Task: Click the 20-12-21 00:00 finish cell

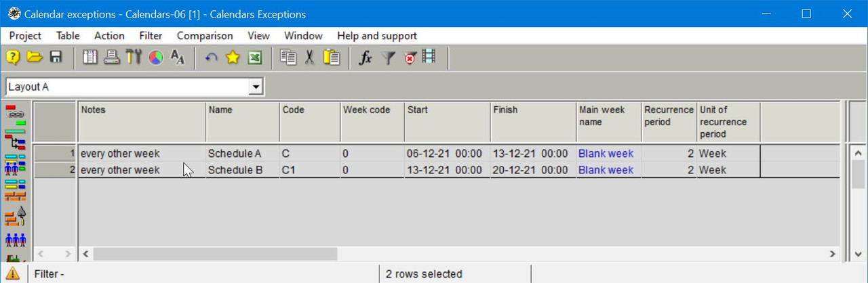Action: click(x=534, y=170)
